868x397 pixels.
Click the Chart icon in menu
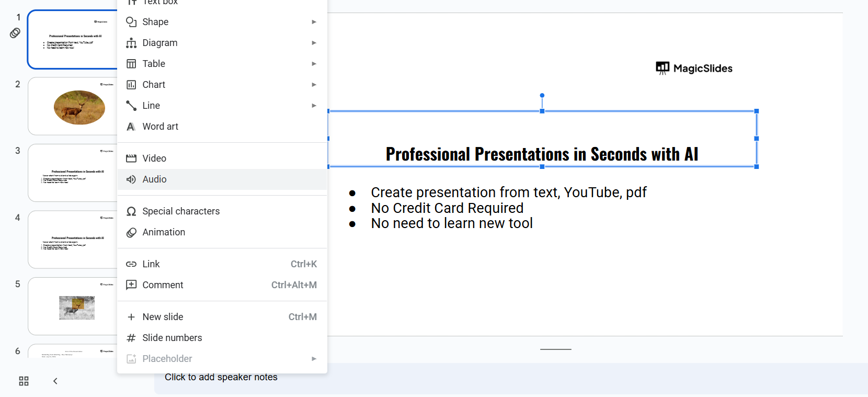[131, 85]
